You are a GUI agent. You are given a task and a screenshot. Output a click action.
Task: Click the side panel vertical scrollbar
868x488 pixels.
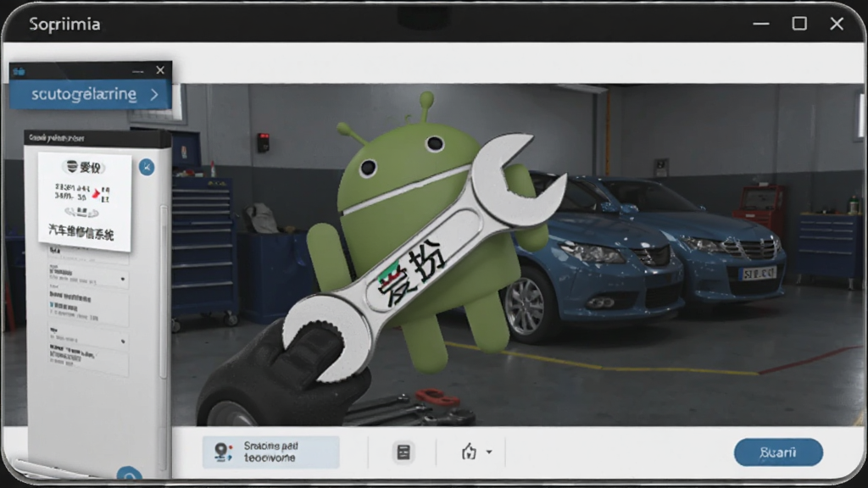pyautogui.click(x=164, y=291)
